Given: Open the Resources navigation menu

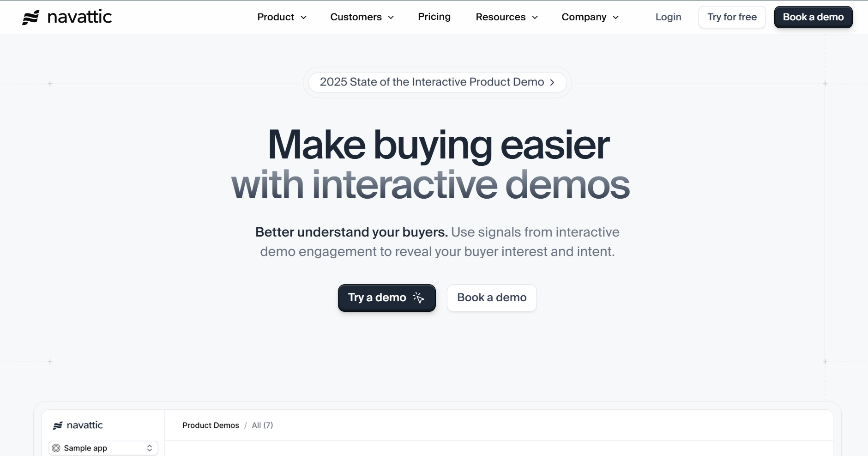Looking at the screenshot, I should [507, 17].
